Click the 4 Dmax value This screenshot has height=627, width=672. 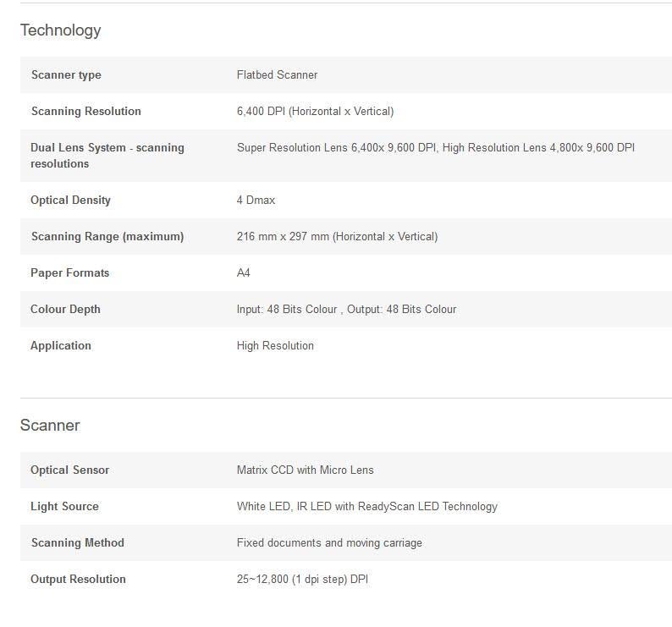(256, 200)
